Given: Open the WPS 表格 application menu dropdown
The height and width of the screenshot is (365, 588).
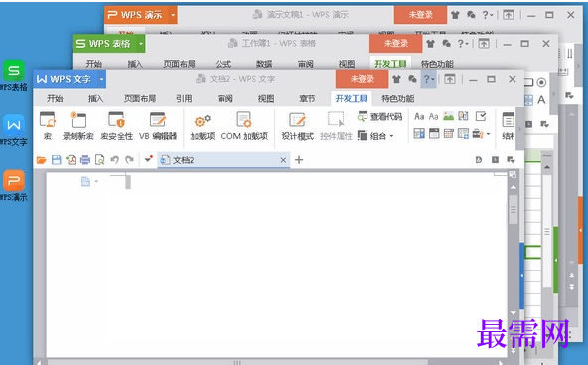Looking at the screenshot, I should tap(141, 44).
